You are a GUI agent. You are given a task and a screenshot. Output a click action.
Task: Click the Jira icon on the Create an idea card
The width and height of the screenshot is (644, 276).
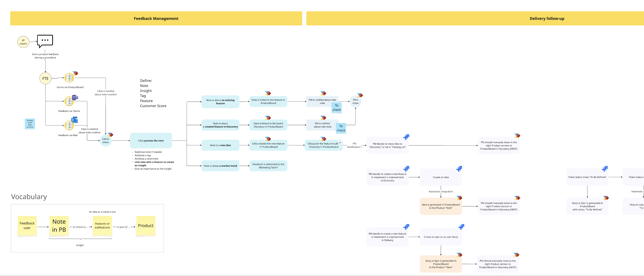coord(459,169)
